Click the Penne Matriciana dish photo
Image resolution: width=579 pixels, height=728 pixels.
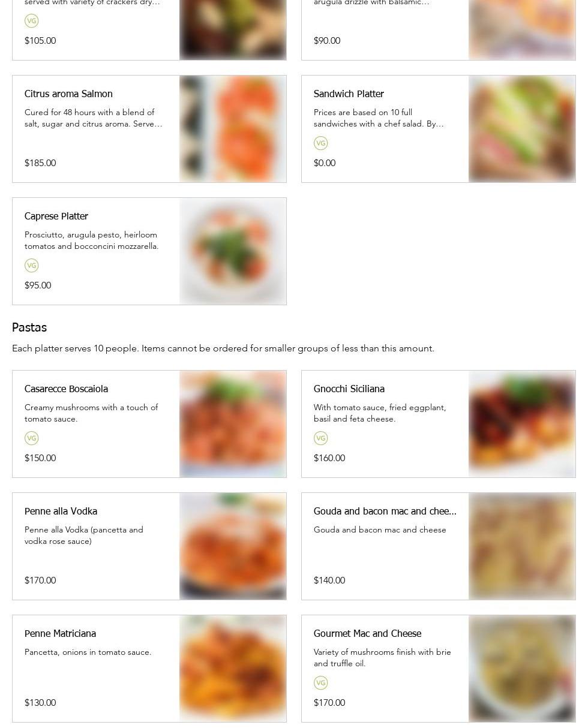[233, 669]
